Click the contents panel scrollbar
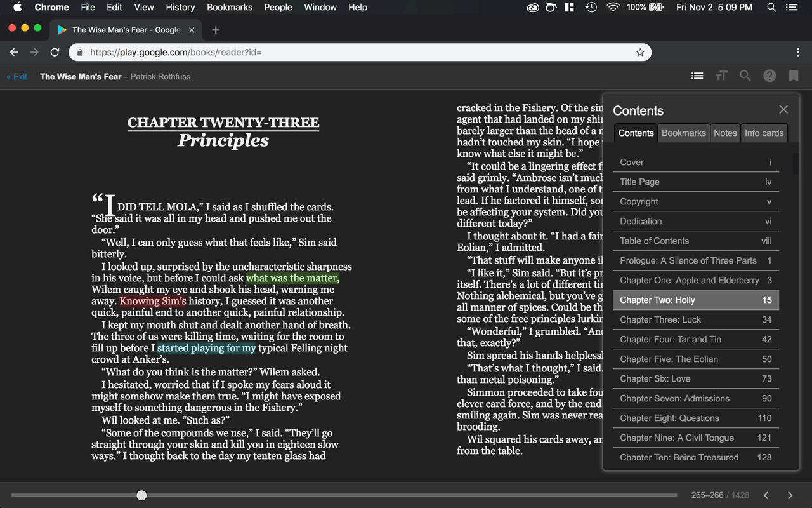The image size is (812, 508). (796, 163)
